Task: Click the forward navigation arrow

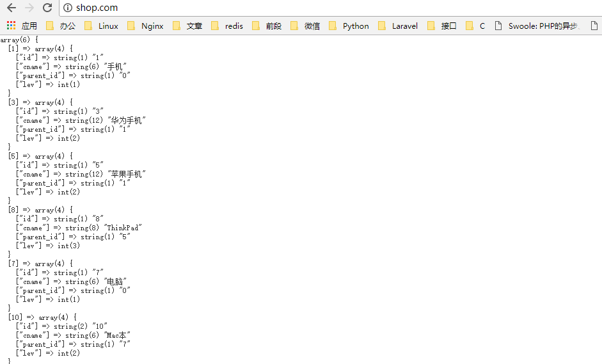Action: coord(29,8)
